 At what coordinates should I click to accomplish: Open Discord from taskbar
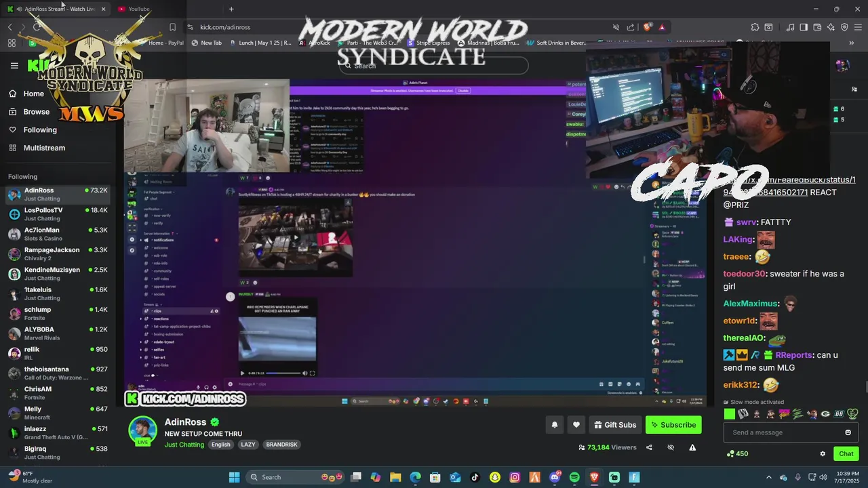pyautogui.click(x=555, y=477)
